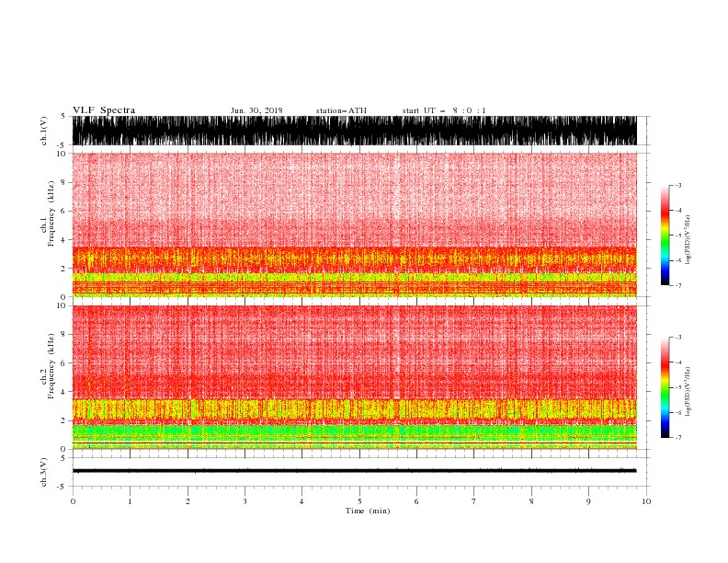Click the ch.1 spectrogram plot
728x563 pixels.
[x=355, y=224]
